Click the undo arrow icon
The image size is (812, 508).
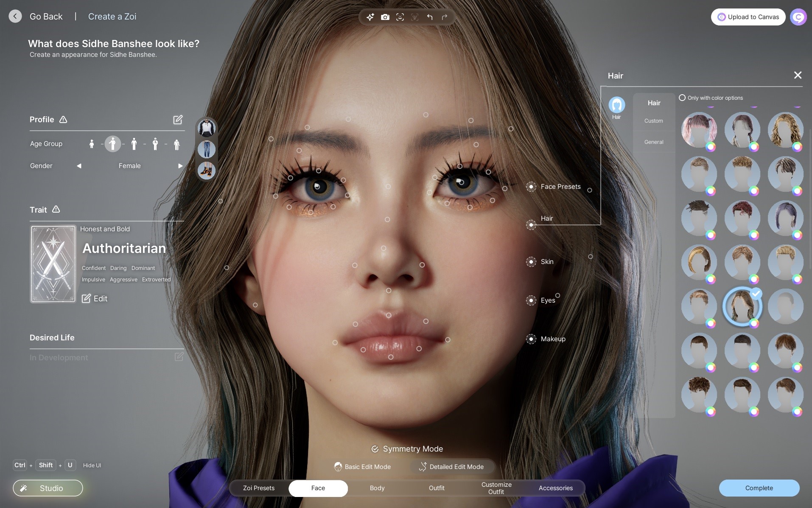(x=430, y=17)
